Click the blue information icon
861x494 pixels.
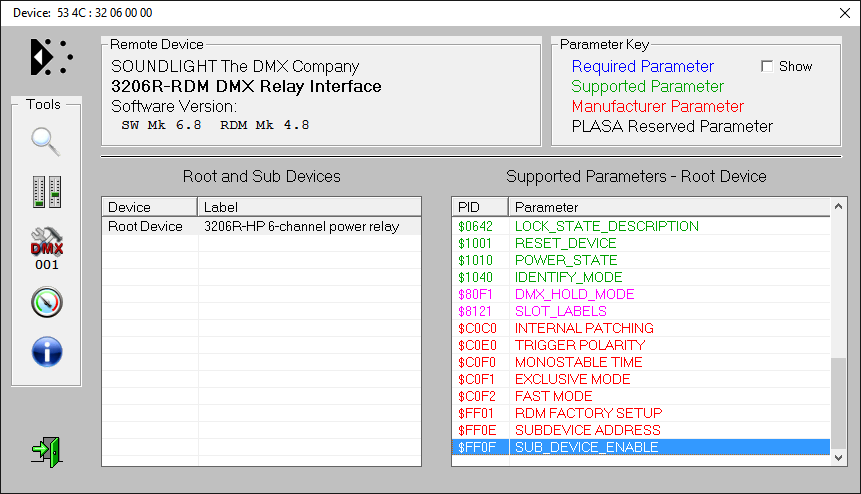click(x=46, y=351)
